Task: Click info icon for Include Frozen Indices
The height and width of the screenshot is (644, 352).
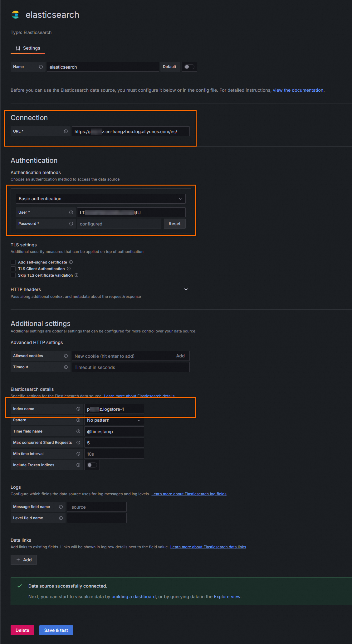Action: click(78, 465)
